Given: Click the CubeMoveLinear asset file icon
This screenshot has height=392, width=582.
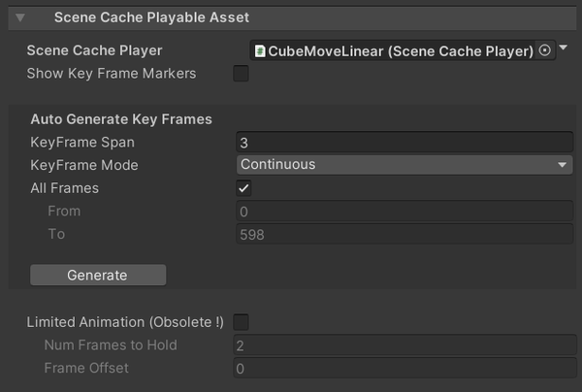Looking at the screenshot, I should [x=259, y=50].
